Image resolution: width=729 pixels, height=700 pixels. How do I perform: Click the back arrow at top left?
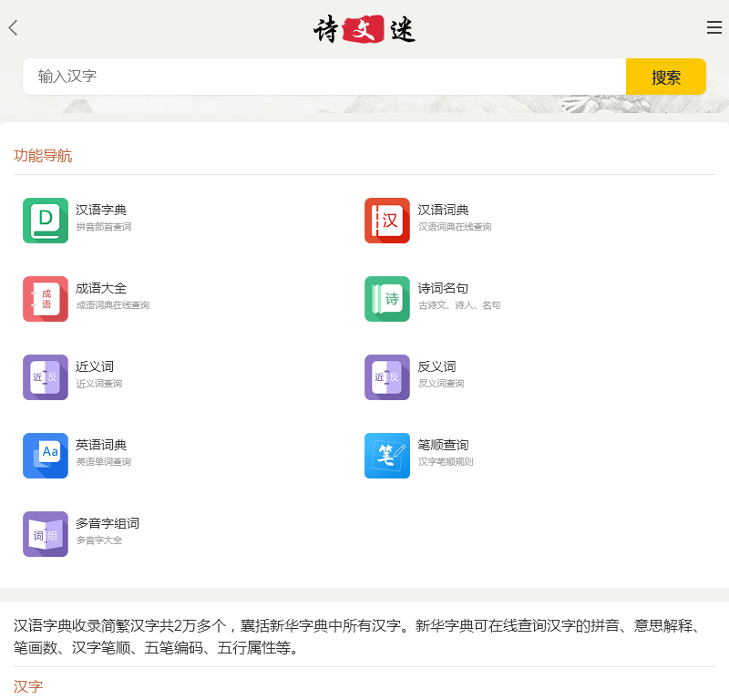[x=13, y=27]
